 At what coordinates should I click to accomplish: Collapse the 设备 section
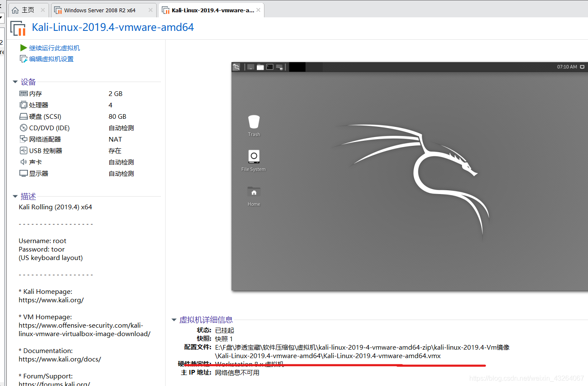[15, 82]
